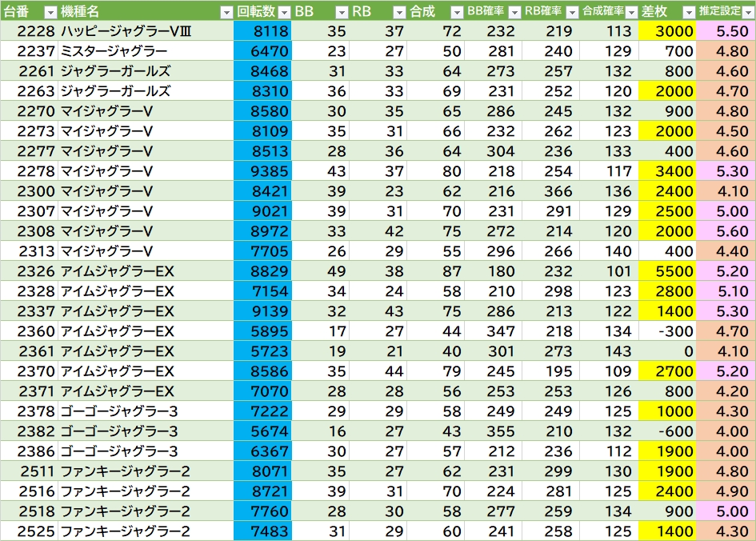Select the BB確率 cell showing 355
This screenshot has width=756, height=541.
point(494,431)
